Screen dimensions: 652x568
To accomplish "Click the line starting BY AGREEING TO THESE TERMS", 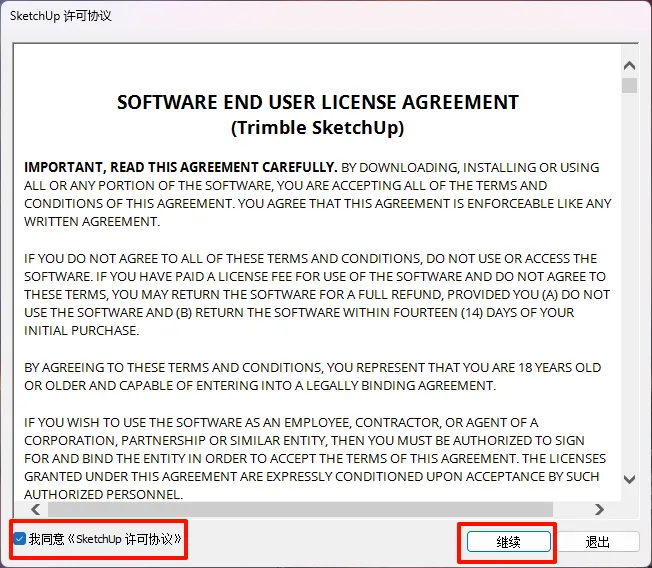I will click(313, 368).
